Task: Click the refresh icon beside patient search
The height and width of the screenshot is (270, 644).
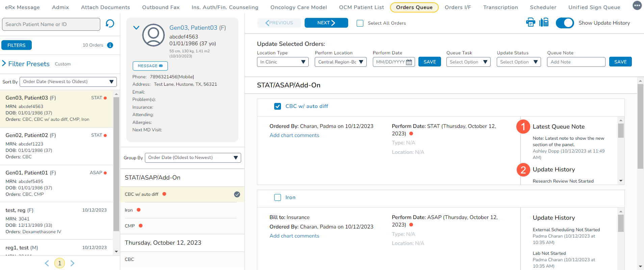Action: pos(110,24)
